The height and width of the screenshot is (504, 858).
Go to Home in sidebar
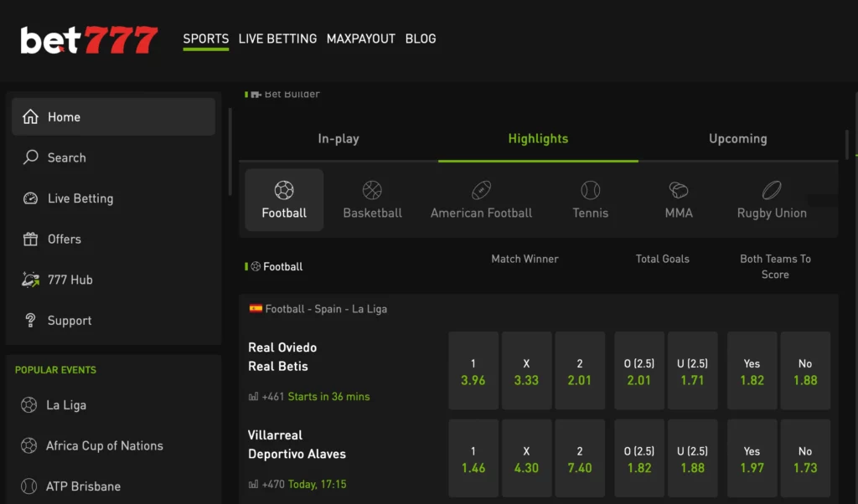[x=113, y=116]
